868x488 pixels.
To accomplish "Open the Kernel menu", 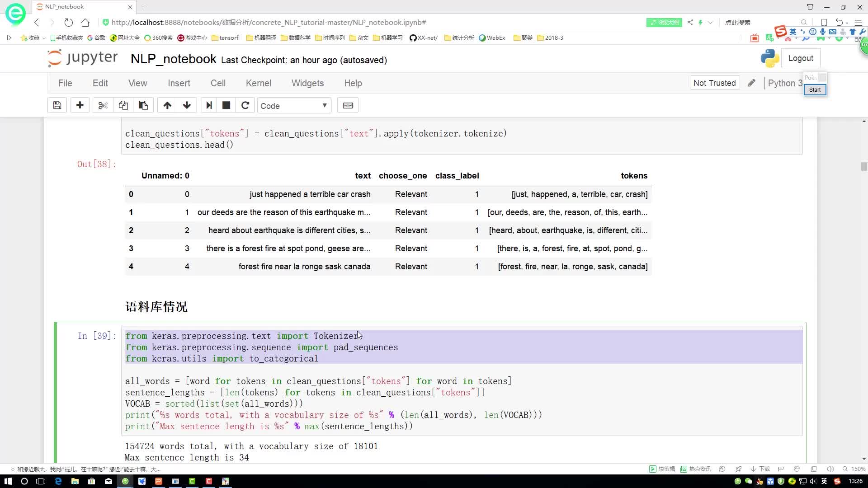I will [259, 83].
